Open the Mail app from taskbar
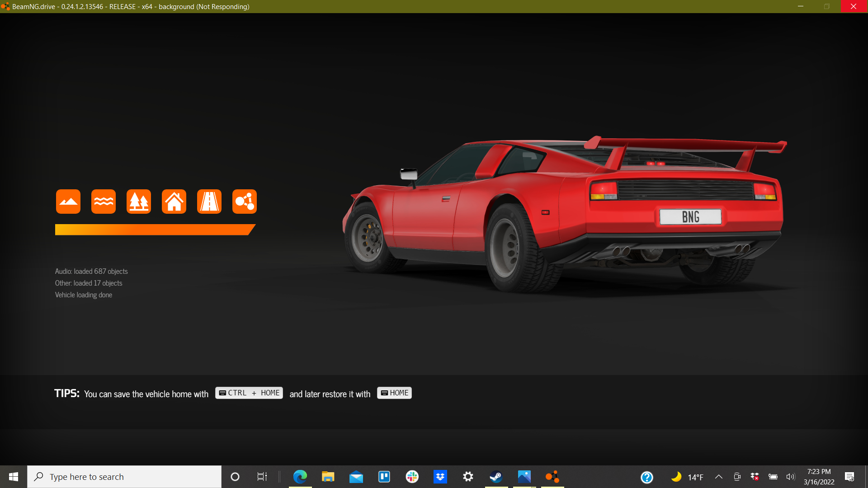This screenshot has width=868, height=488. point(356,477)
